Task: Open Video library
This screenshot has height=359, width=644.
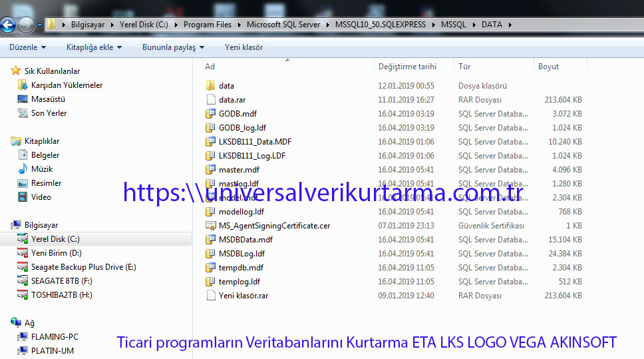Action: [41, 197]
